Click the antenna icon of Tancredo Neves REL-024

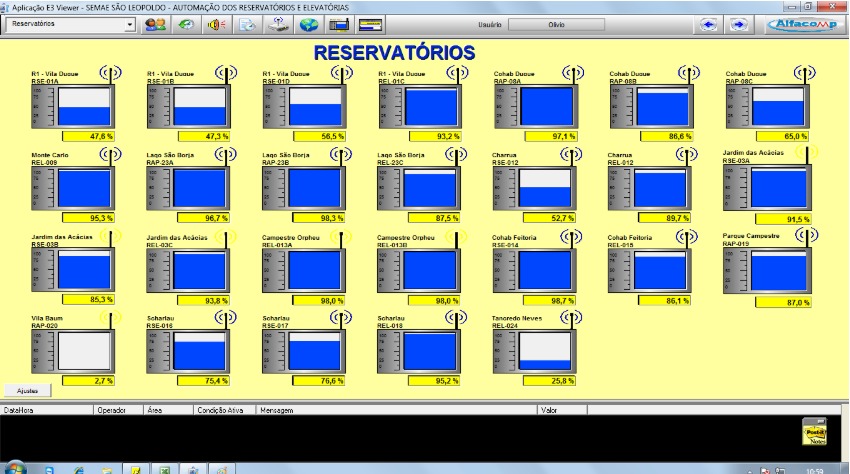click(571, 319)
